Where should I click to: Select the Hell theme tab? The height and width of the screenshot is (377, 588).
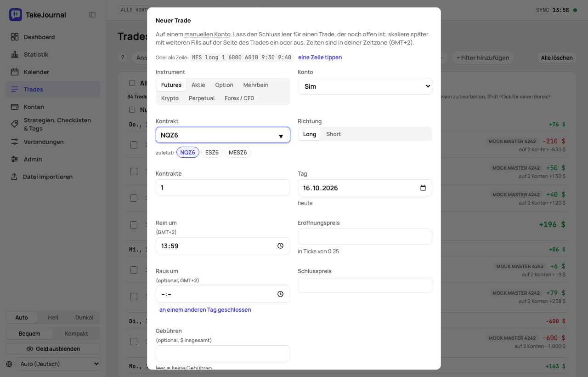pyautogui.click(x=53, y=318)
